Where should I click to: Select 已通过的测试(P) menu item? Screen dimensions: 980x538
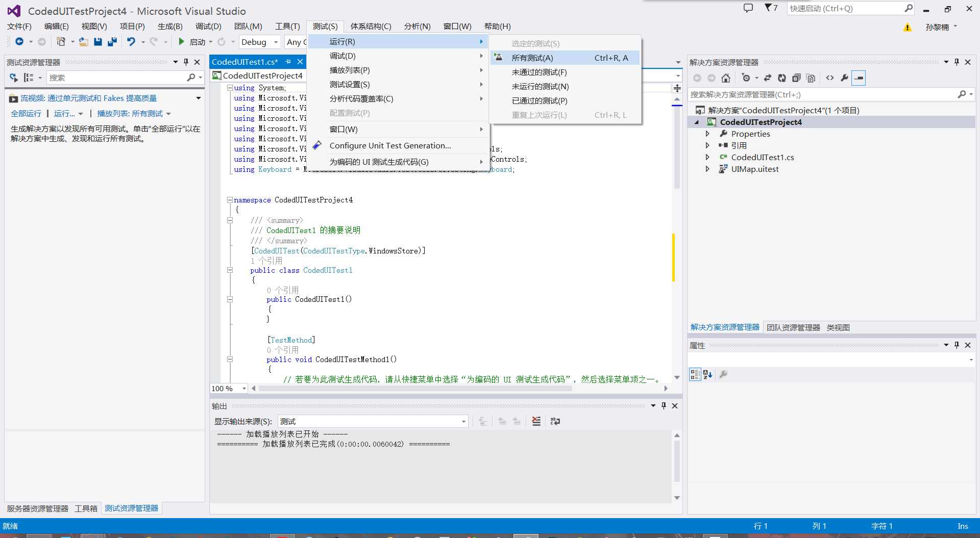point(565,100)
